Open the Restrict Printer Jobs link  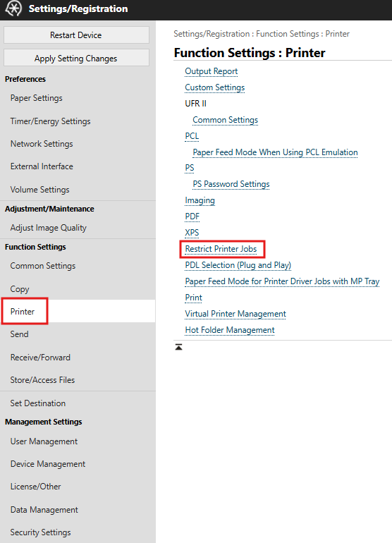point(221,249)
